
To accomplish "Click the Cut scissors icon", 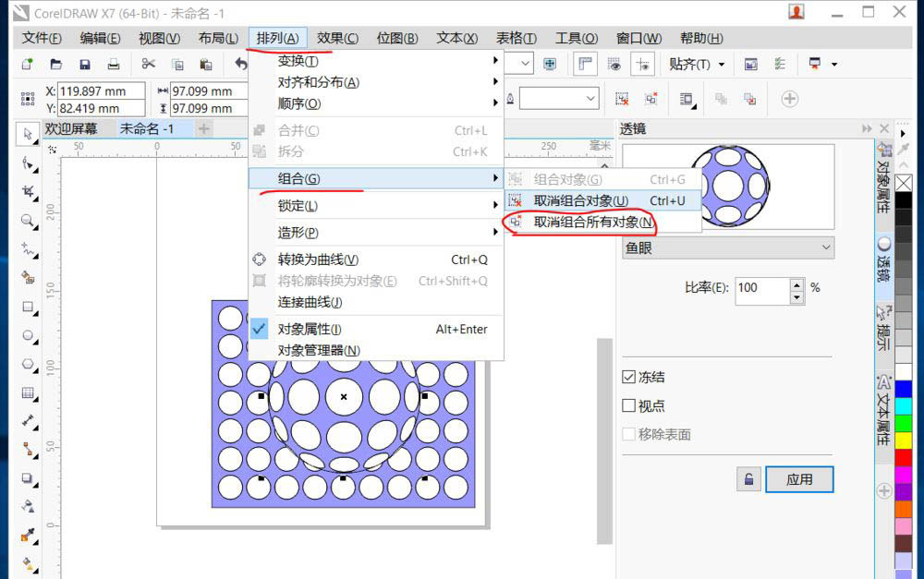I will point(148,64).
